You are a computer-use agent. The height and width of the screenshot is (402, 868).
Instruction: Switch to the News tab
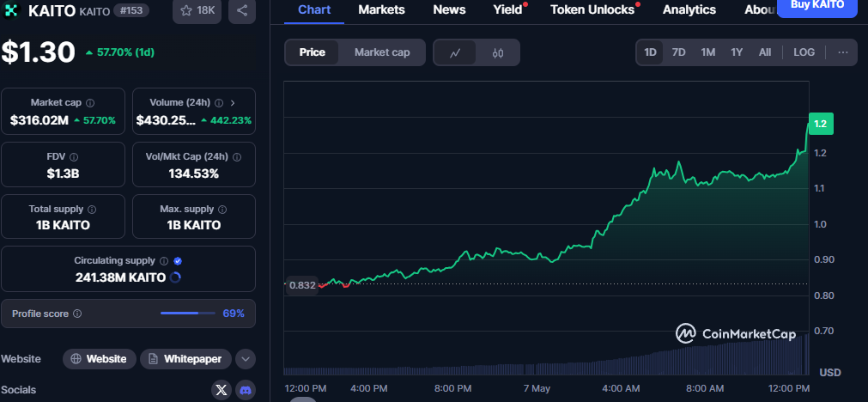(x=449, y=10)
